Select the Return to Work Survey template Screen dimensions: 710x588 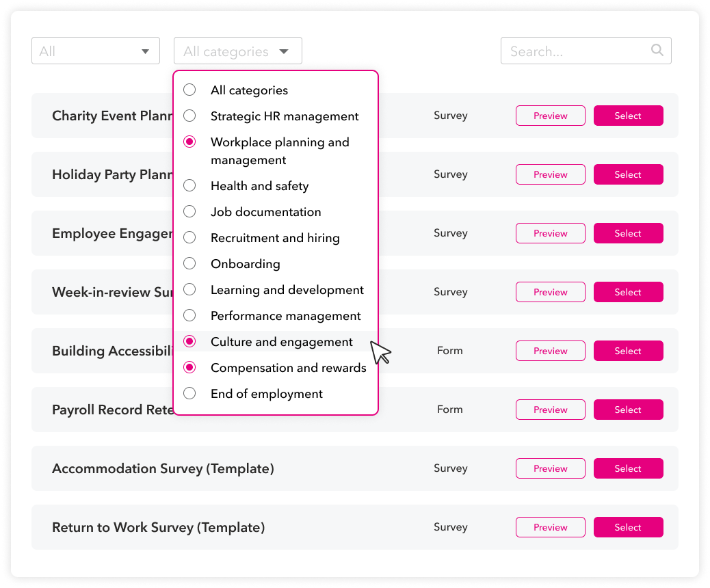[x=628, y=527]
